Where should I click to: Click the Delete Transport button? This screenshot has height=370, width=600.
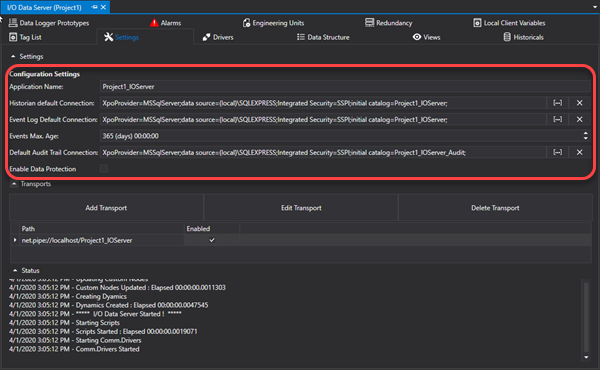tap(495, 208)
